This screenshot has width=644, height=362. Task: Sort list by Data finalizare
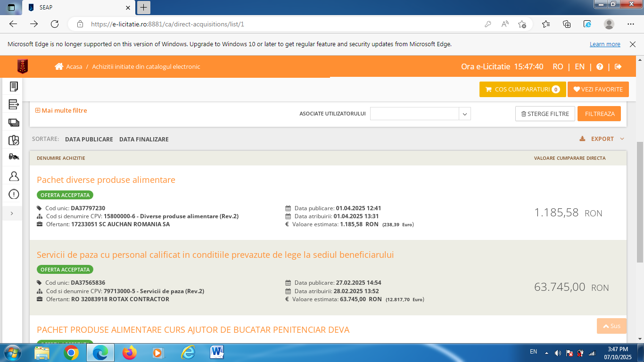144,140
